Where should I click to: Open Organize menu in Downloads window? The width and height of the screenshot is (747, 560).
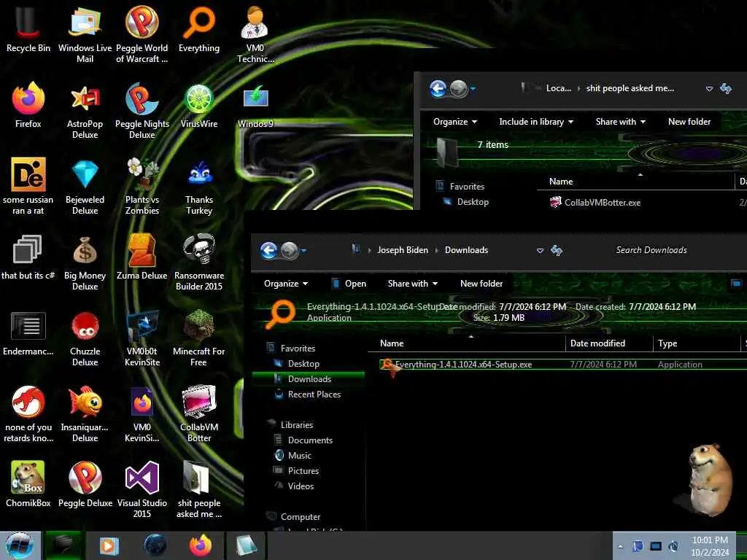tap(286, 284)
